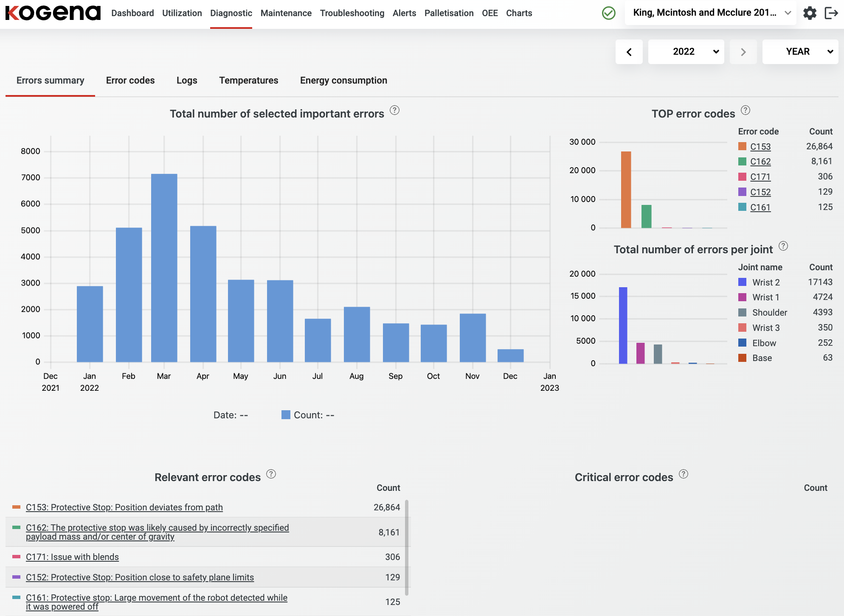This screenshot has width=844, height=616.
Task: Open help icon beside TOP error codes
Action: coord(745,110)
